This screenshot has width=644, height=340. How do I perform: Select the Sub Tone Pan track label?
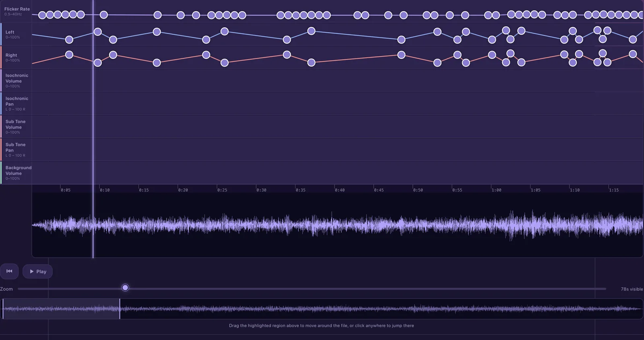pos(16,147)
